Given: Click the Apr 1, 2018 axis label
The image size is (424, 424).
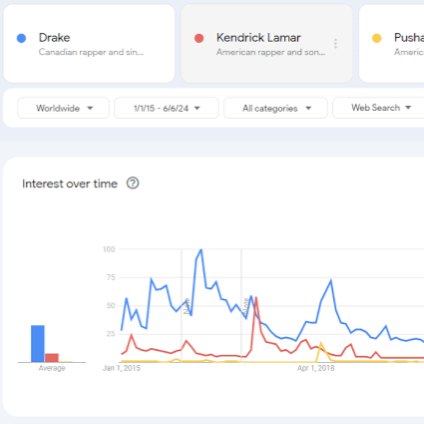Looking at the screenshot, I should click(x=316, y=368).
